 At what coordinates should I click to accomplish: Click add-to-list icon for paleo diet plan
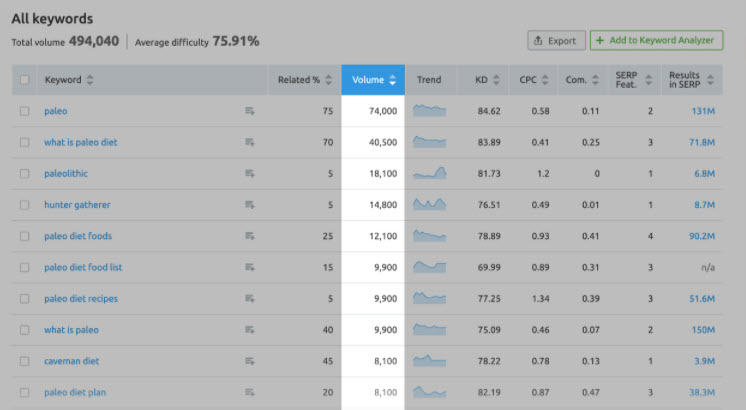[250, 393]
